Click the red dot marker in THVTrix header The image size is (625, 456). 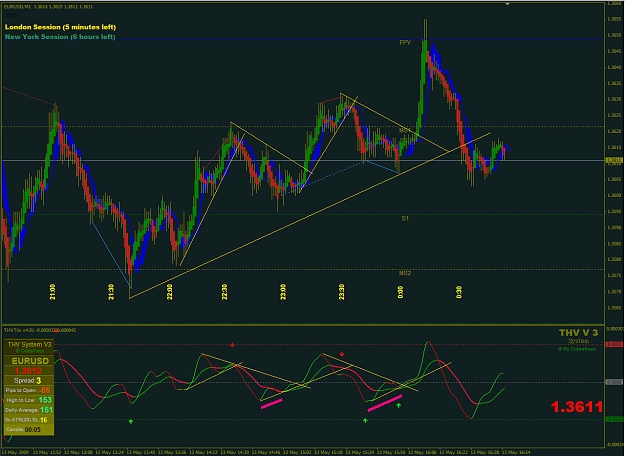tap(57, 330)
